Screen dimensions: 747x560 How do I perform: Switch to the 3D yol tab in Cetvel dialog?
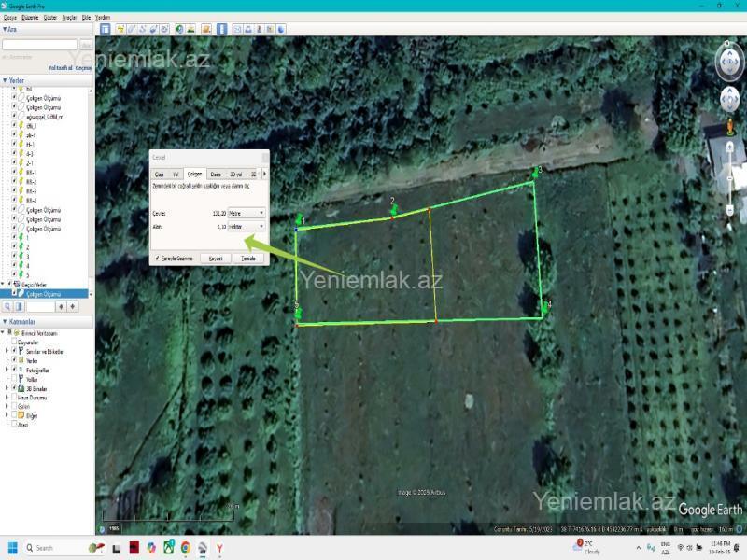pos(236,175)
